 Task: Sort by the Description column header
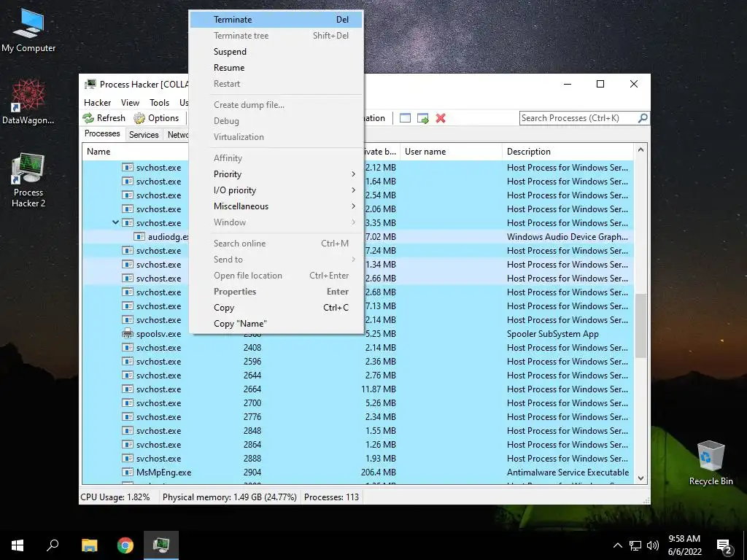568,152
